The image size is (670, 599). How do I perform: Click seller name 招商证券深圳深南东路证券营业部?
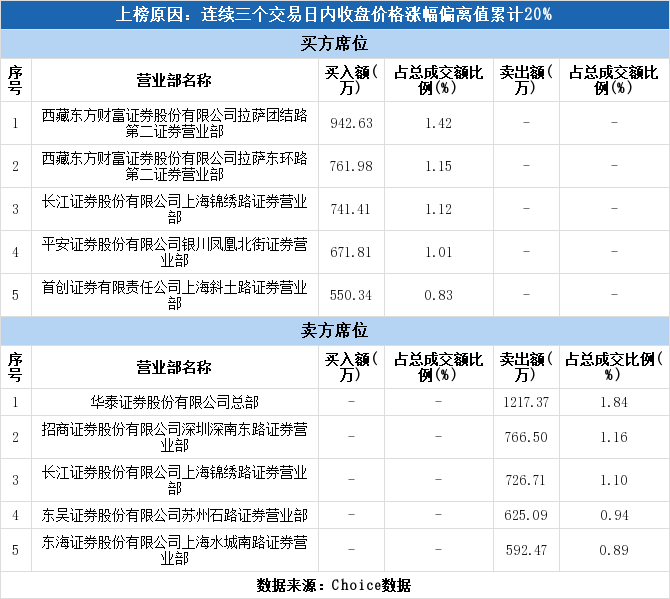(x=174, y=437)
